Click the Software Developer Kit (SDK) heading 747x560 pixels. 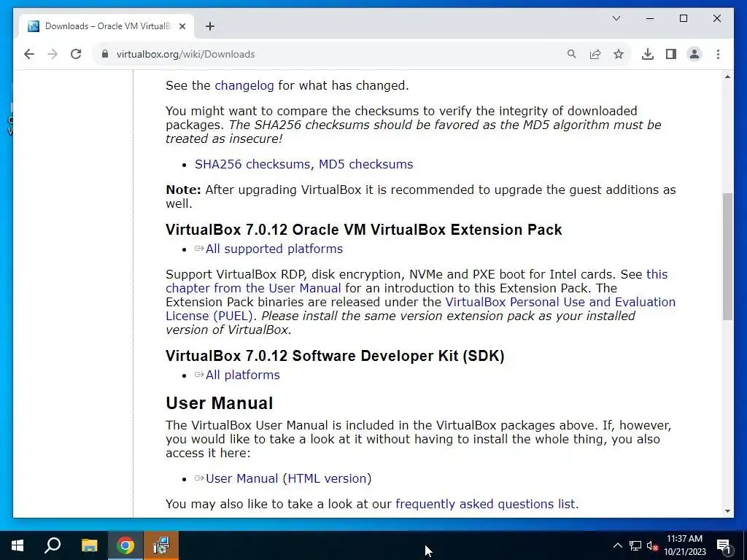click(x=335, y=356)
